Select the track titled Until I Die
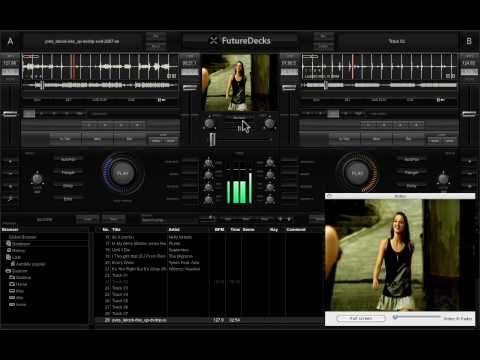480x360 pixels. [x=121, y=250]
